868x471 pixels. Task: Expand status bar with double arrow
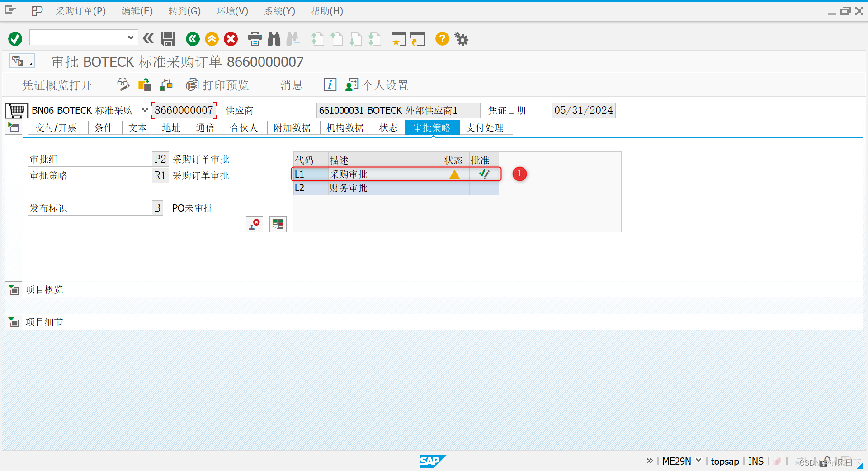point(650,461)
